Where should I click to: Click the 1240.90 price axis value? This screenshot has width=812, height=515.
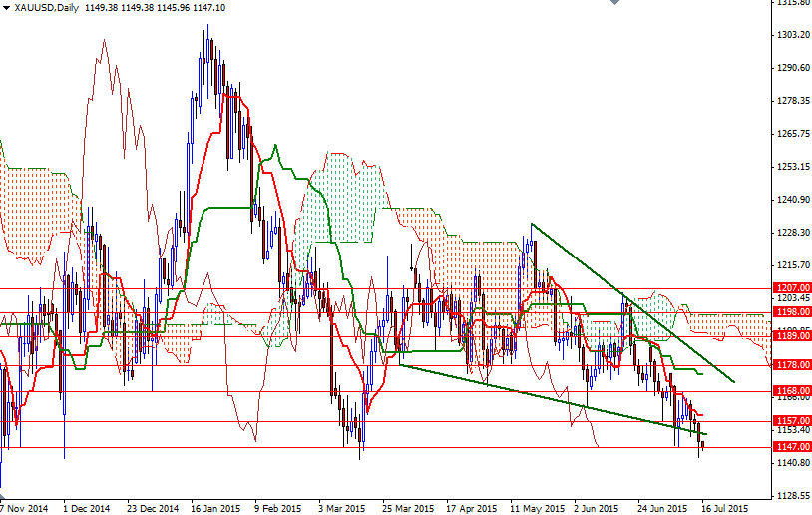tap(791, 200)
